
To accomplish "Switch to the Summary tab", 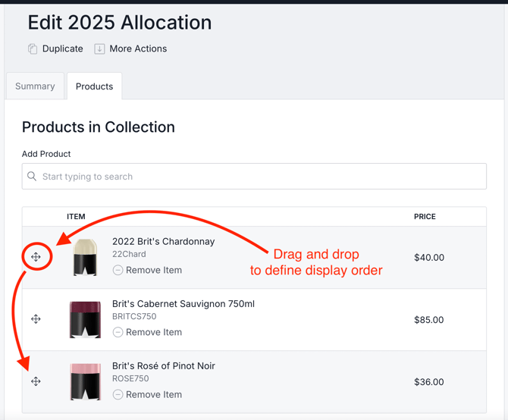I will coord(35,86).
